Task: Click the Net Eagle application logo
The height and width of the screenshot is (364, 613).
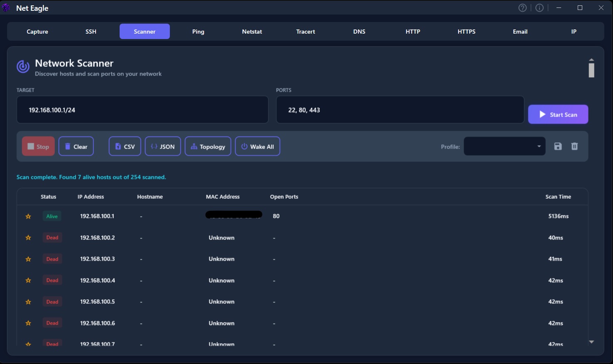Action: point(6,7)
